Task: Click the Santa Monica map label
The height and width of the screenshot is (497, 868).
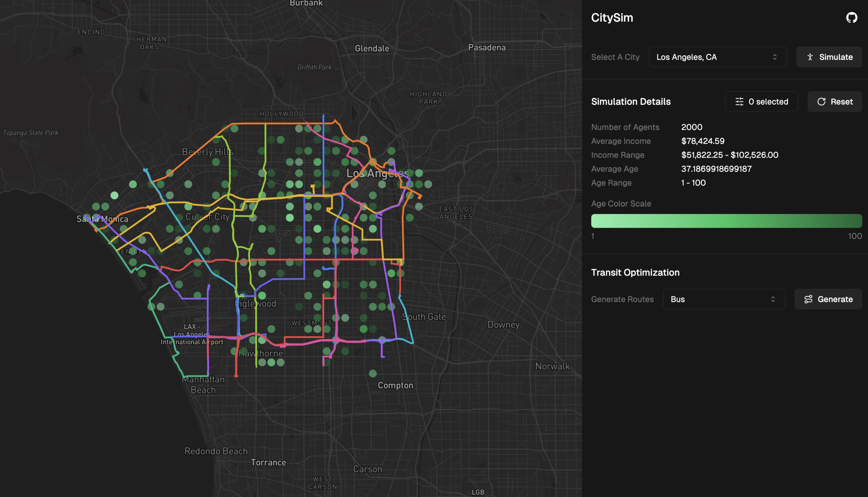Action: pyautogui.click(x=102, y=219)
